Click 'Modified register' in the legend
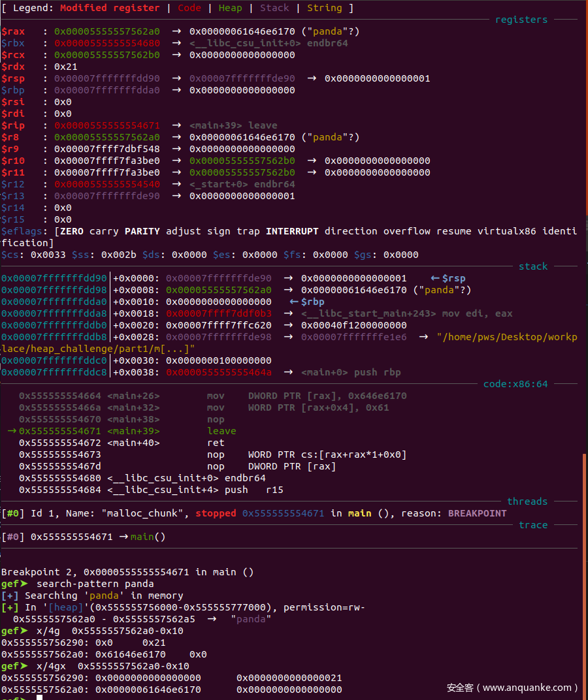 [x=110, y=8]
